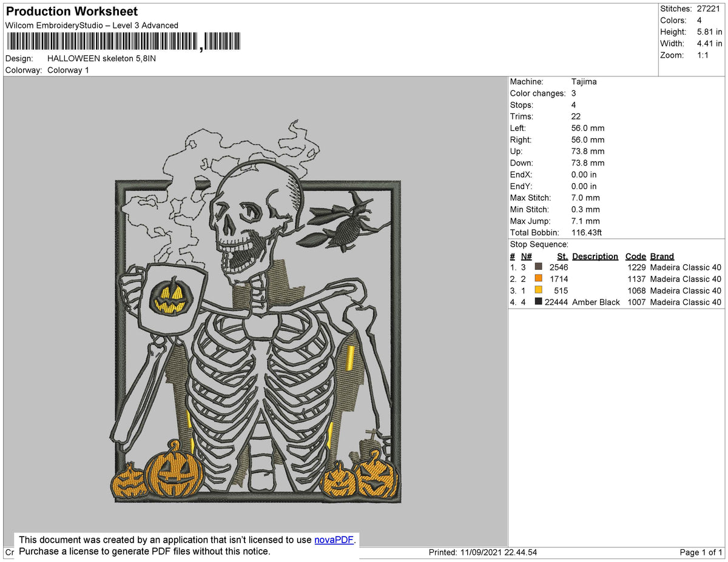Click the dark gray 1229 thread swatch

538,267
